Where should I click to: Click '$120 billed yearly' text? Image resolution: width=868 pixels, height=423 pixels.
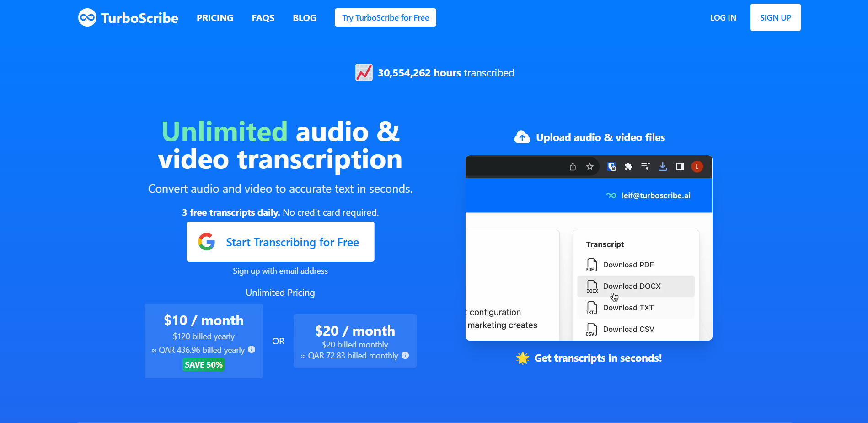pos(204,336)
